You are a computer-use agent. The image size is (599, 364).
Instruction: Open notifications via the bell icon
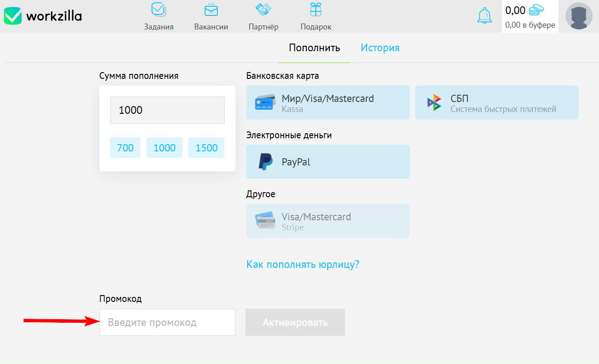485,15
